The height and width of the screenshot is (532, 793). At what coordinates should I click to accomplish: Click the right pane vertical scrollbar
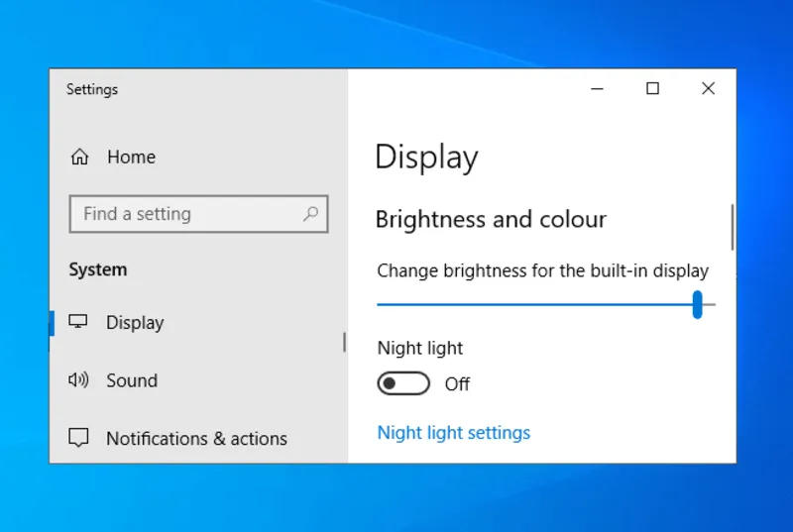point(733,227)
